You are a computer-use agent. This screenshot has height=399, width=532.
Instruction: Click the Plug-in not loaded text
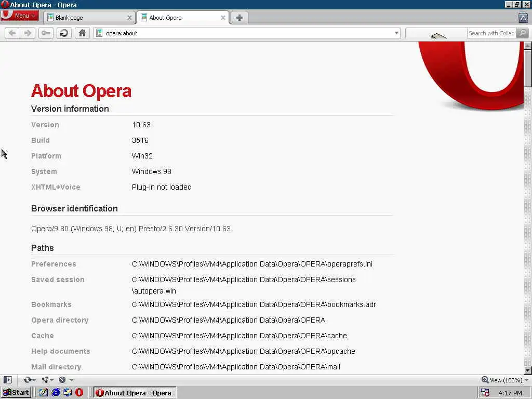tap(162, 187)
